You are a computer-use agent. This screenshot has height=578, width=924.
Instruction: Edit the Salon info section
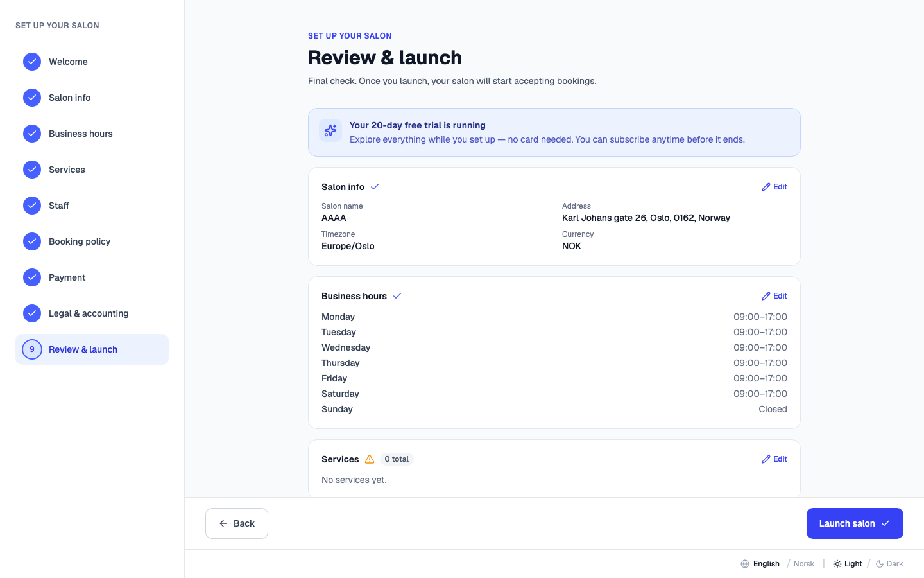774,187
